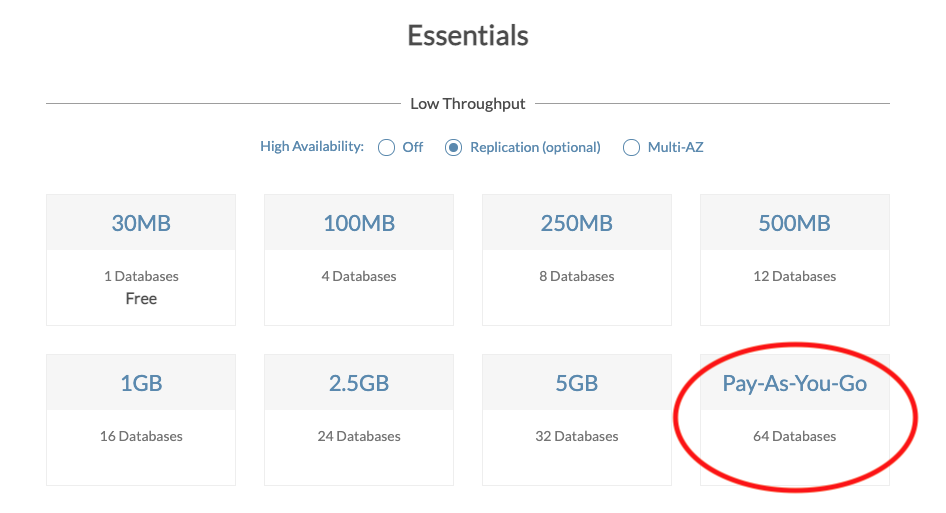
Task: Select the Pay-As-You-Go plan card
Action: point(795,437)
